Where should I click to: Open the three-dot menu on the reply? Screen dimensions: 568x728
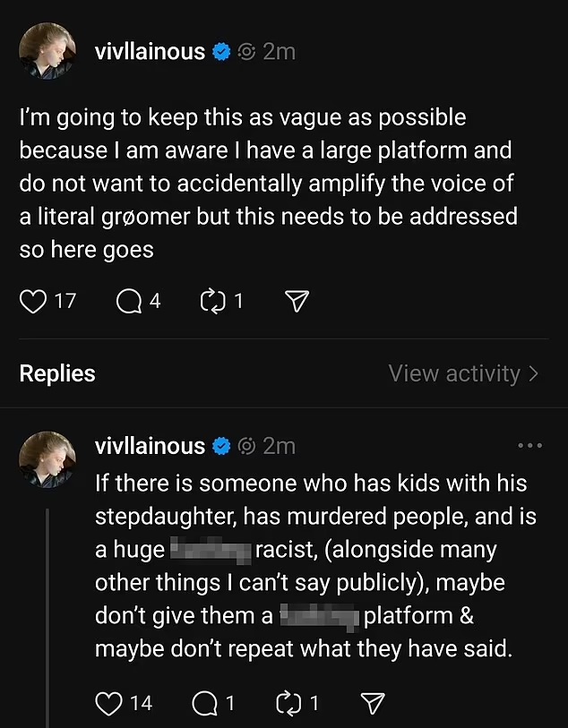point(530,445)
